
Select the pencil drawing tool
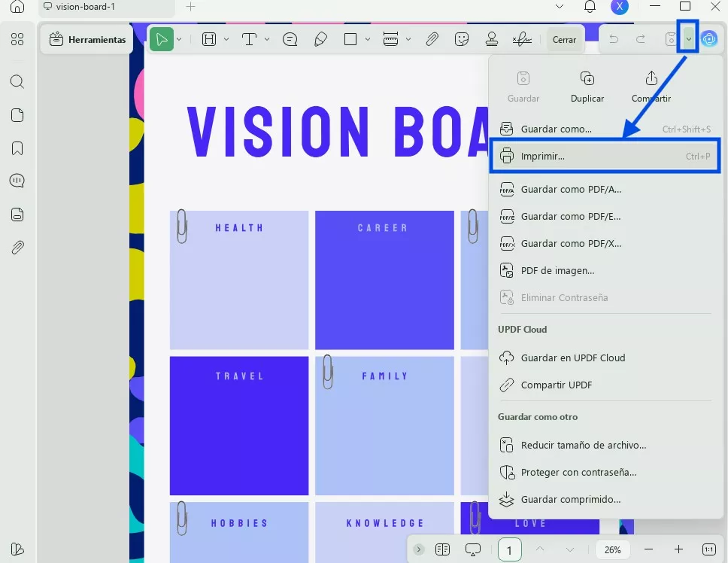(x=320, y=39)
